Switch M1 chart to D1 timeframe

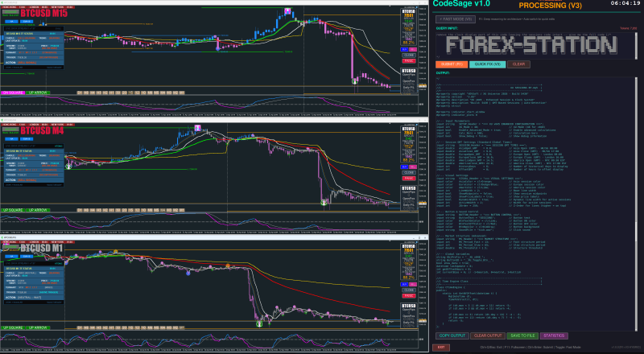point(80,327)
